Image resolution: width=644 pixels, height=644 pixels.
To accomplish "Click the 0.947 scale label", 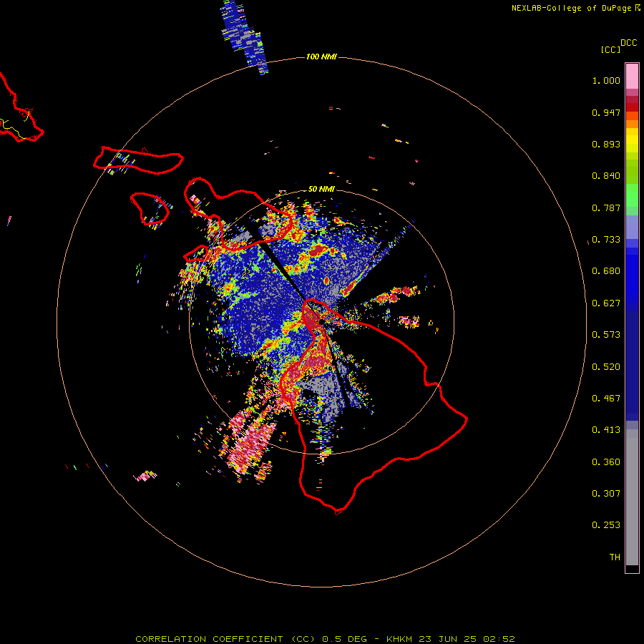I will [x=606, y=112].
